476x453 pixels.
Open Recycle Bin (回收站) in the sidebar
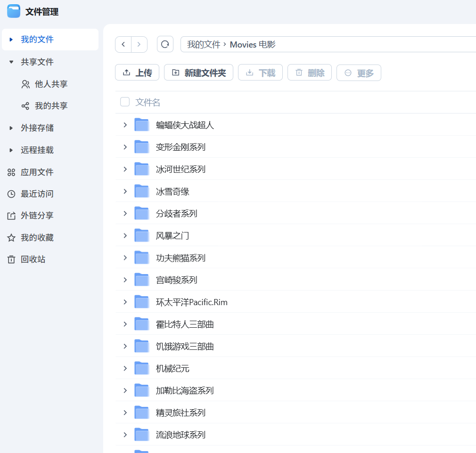pyautogui.click(x=33, y=259)
